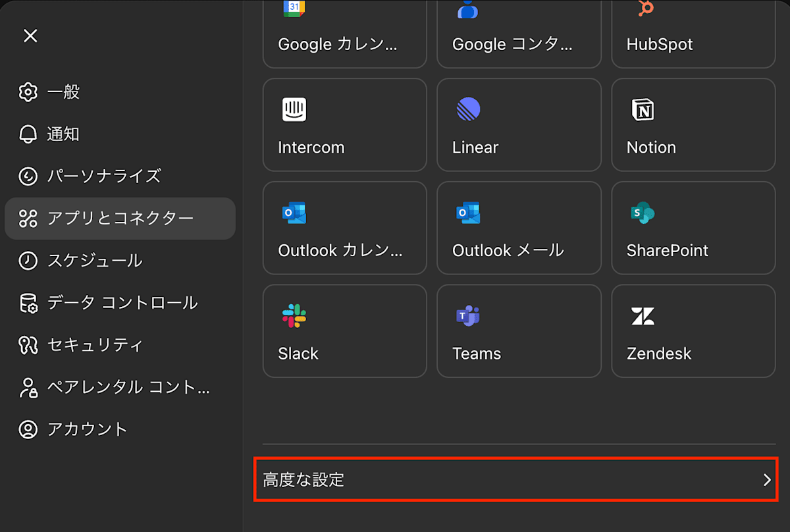
Task: Open the Intercom connector
Action: tap(344, 124)
